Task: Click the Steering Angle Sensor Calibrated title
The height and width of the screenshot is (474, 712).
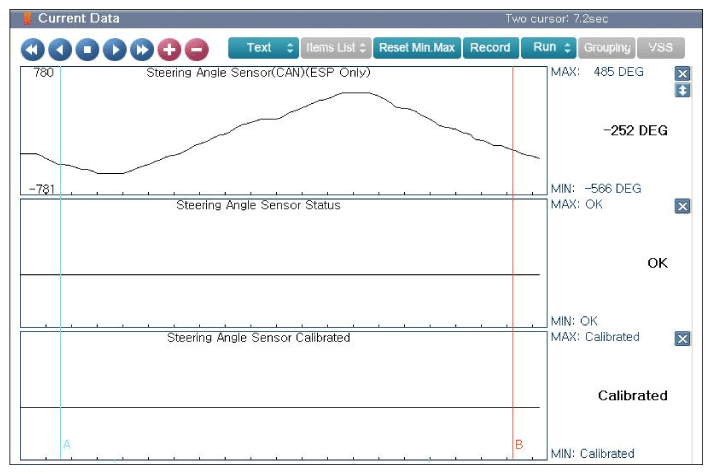Action: pos(258,338)
